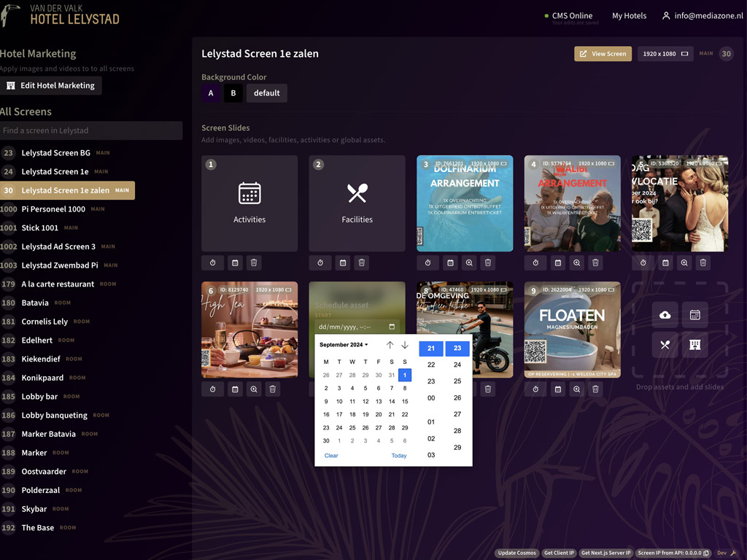Set timer for Facilities slide
The width and height of the screenshot is (747, 560).
click(320, 262)
